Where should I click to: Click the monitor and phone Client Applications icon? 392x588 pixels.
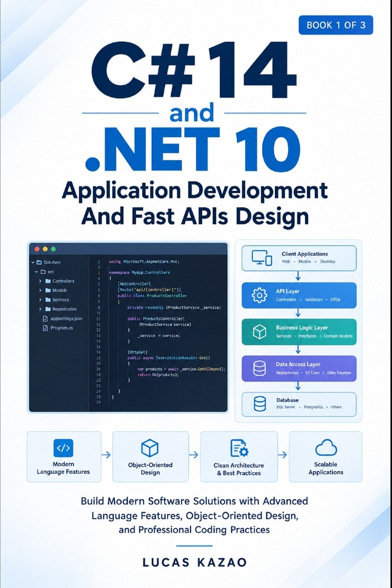pyautogui.click(x=262, y=258)
